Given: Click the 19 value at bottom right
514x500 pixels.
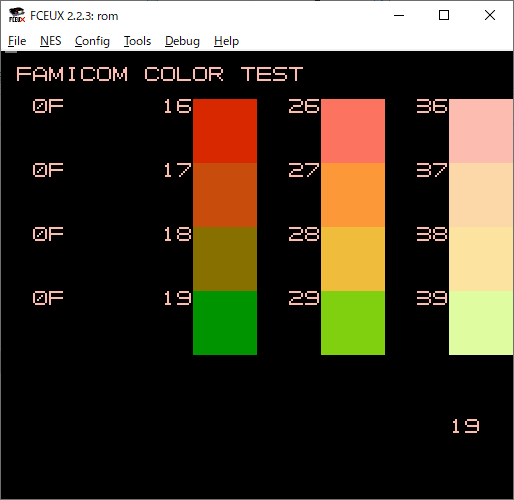Looking at the screenshot, I should 466,426.
